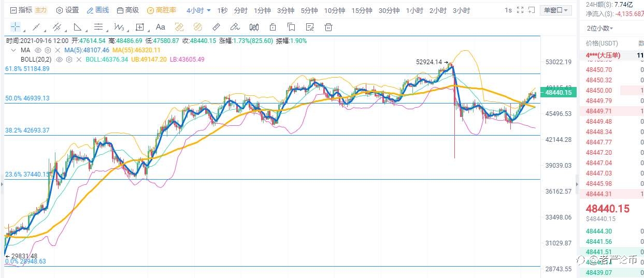Click the 52924.14 high price marker

click(x=432, y=62)
